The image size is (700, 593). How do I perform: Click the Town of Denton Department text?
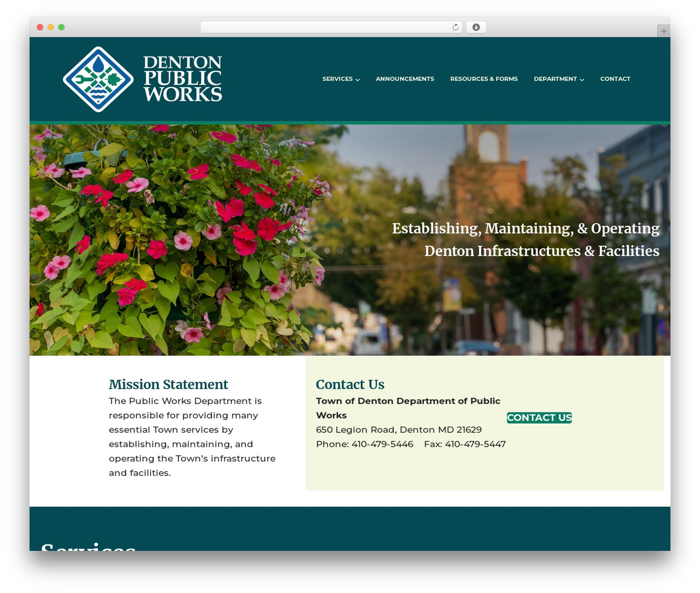pos(408,408)
